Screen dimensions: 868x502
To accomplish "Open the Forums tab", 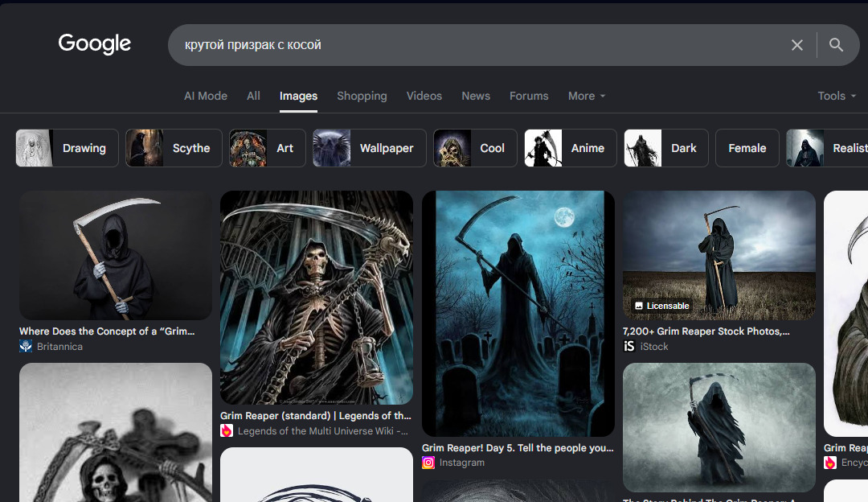I will pos(529,96).
